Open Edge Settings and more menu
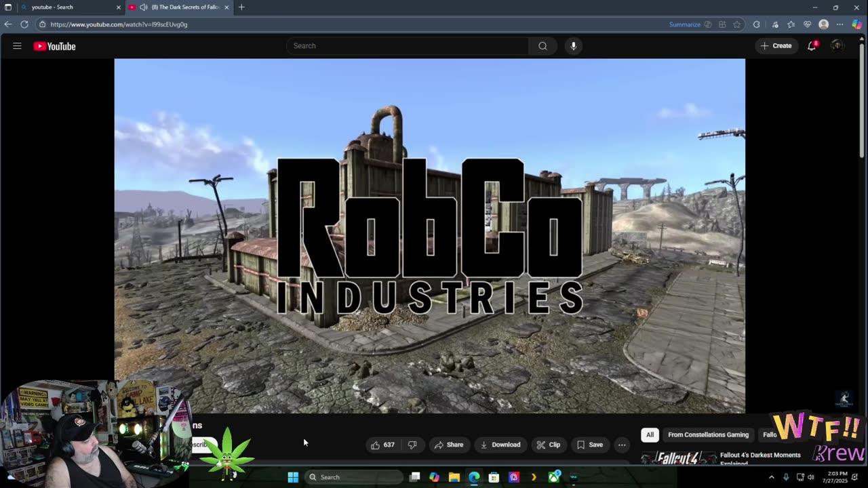The image size is (868, 488). point(840,24)
